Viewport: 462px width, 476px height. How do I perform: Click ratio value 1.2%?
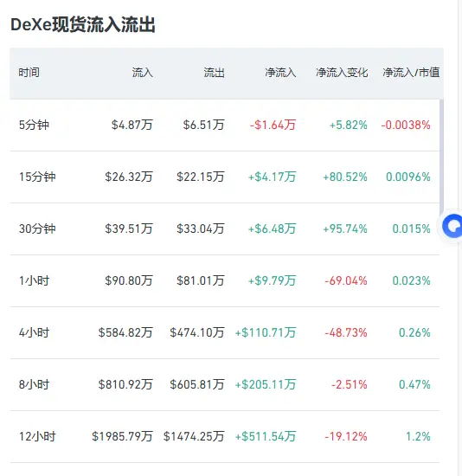coord(418,436)
